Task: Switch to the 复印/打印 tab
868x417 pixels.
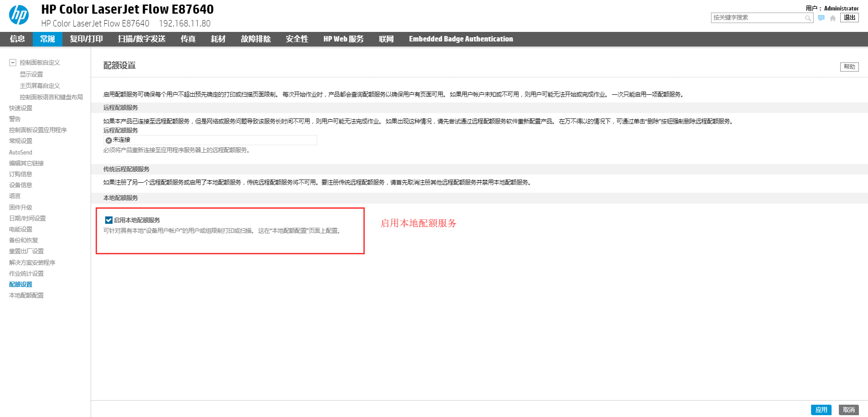Action: click(86, 39)
